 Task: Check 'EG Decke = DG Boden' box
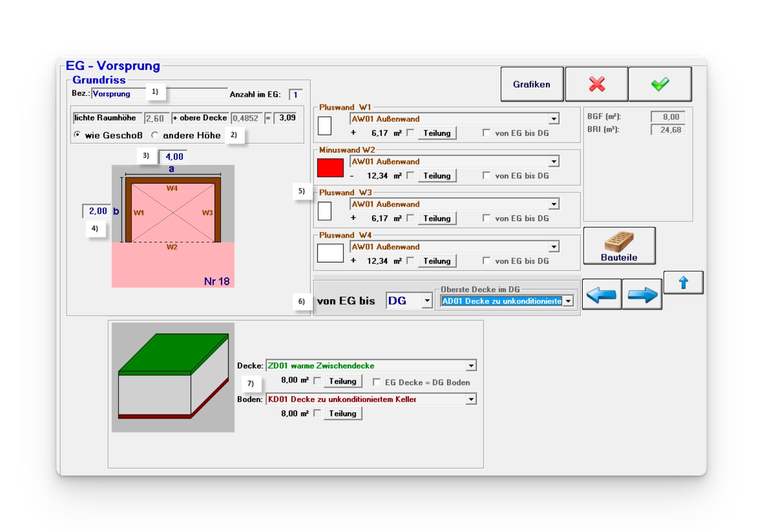coord(376,382)
